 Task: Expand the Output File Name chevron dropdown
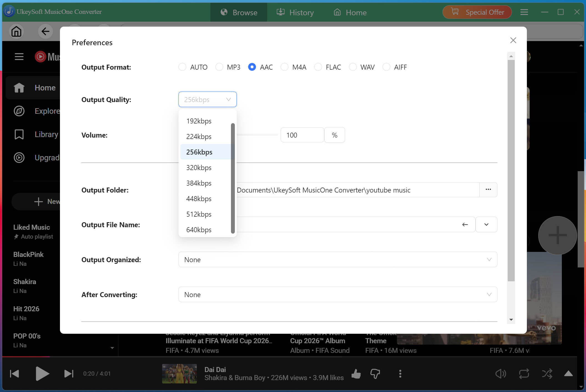tap(486, 224)
